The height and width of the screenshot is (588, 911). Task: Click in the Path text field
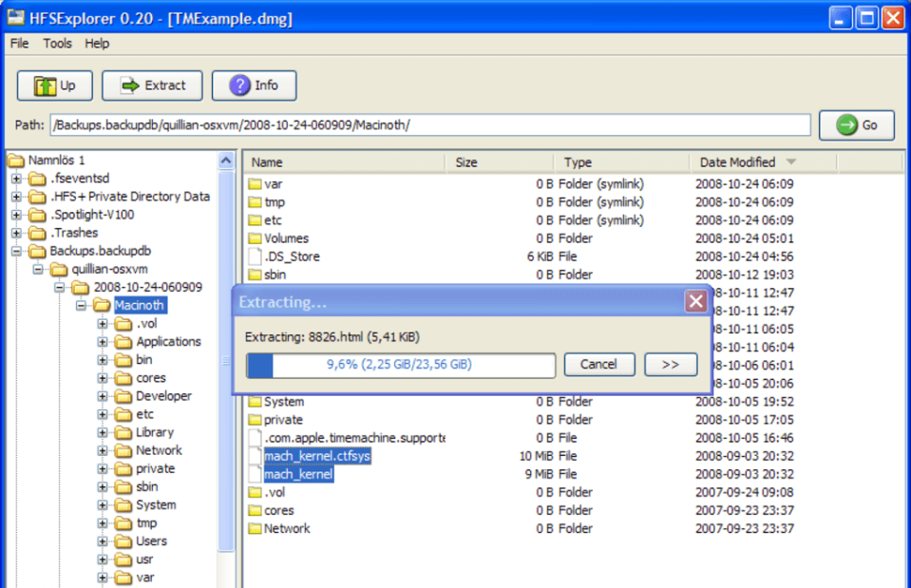[430, 125]
